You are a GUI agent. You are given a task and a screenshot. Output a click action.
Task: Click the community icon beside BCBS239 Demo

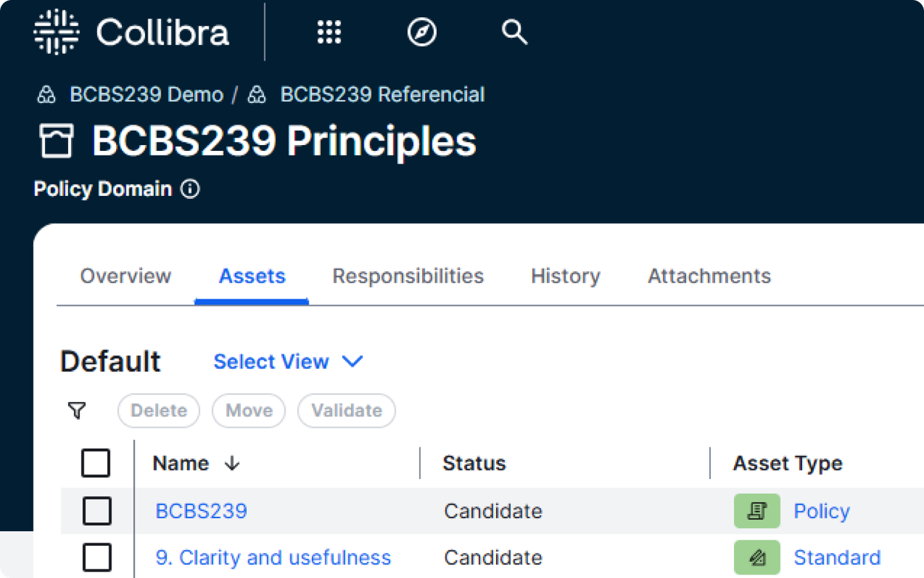tap(46, 95)
